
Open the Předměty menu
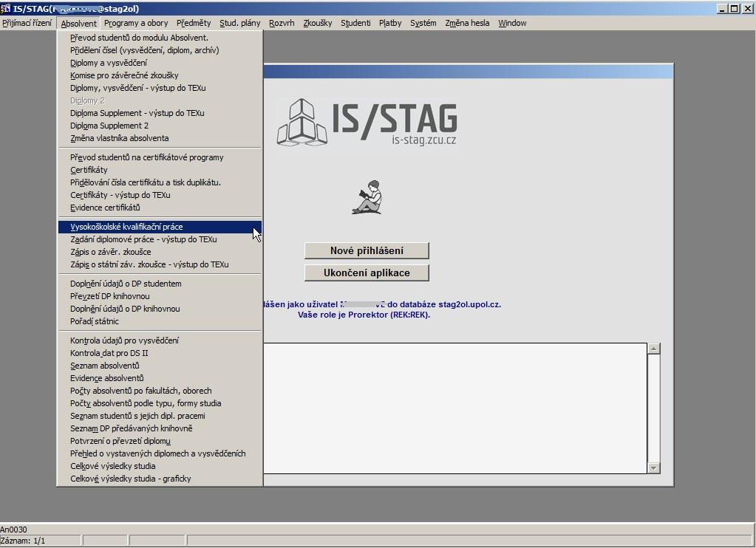[194, 23]
